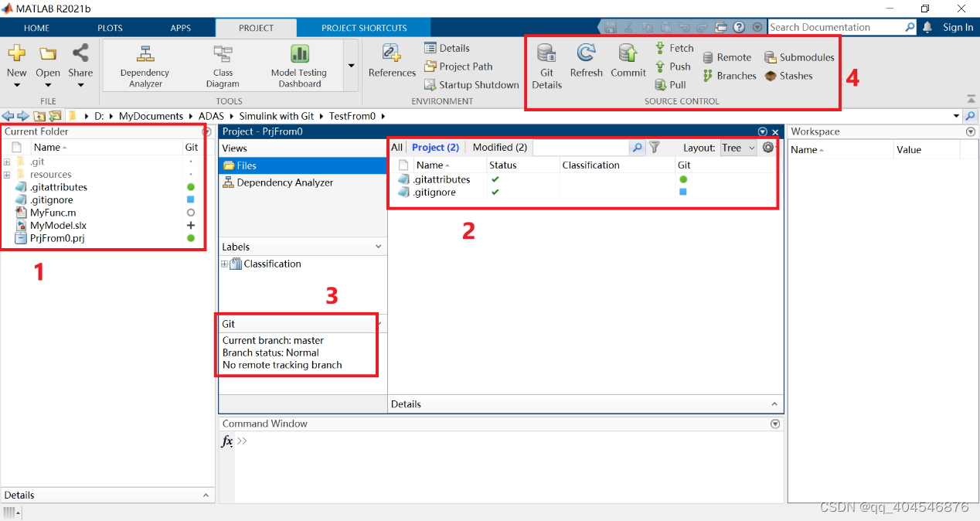
Task: Launch the Dependency Analyzer tool
Action: (x=145, y=66)
